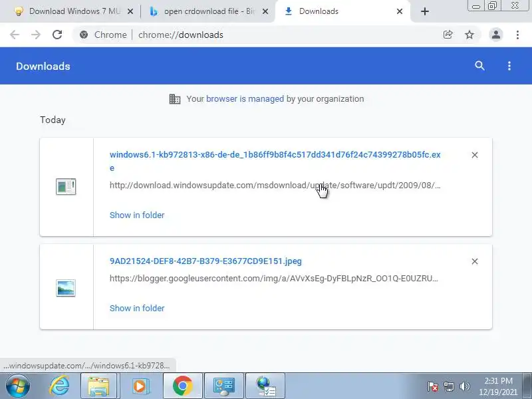Open the 9AD21524-DEF8-42B7 jpeg file link
Screen dimensions: 532x399
click(x=205, y=261)
